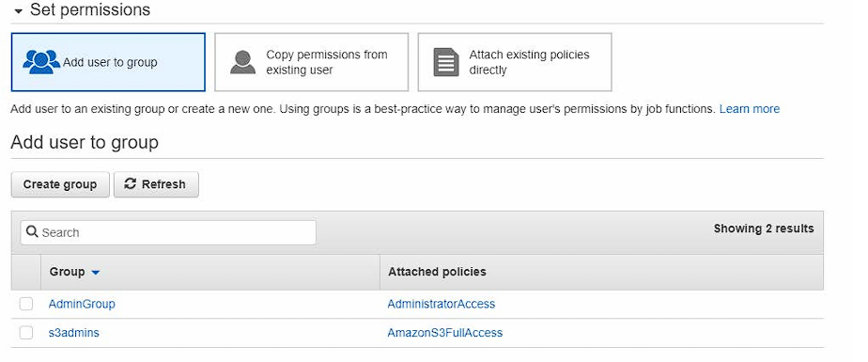Click the group people icon
Viewport: 868px width, 362px height.
[x=41, y=62]
